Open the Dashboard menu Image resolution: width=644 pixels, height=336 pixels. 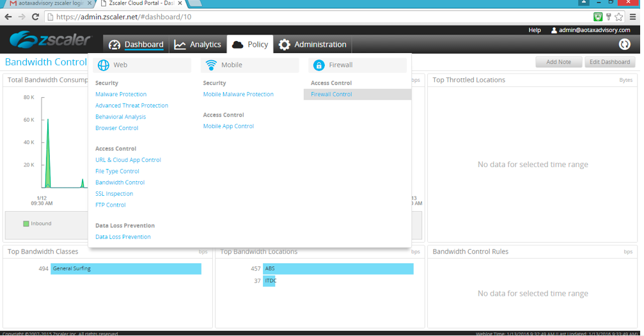pos(136,44)
